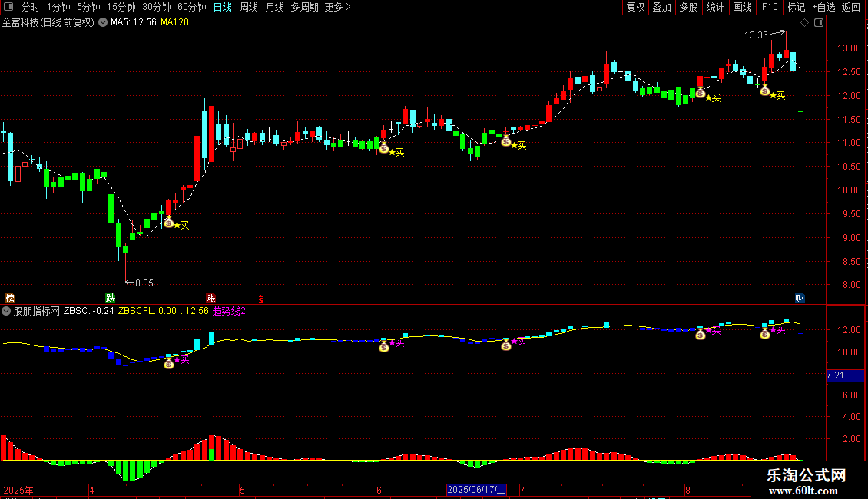Open the 统计 statistics tool
Image resolution: width=868 pixels, height=499 pixels.
click(x=715, y=7)
